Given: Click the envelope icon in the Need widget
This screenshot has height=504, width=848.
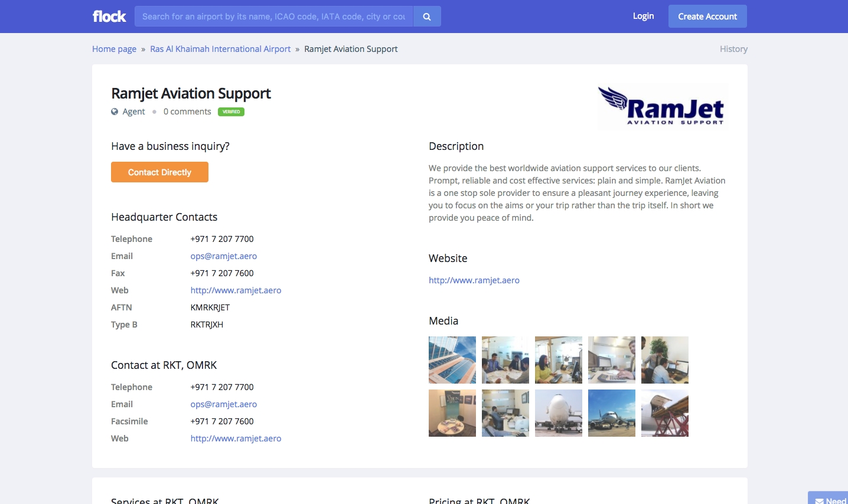Looking at the screenshot, I should 819,501.
